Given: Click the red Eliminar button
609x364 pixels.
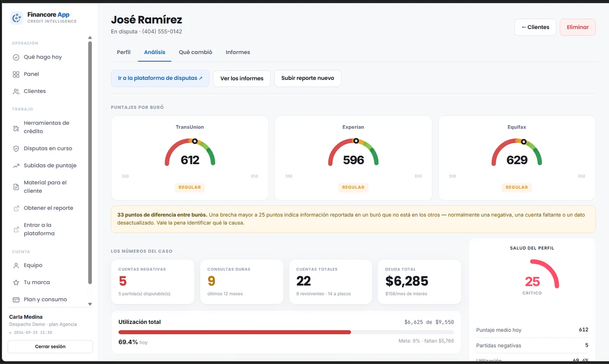Looking at the screenshot, I should [x=578, y=27].
